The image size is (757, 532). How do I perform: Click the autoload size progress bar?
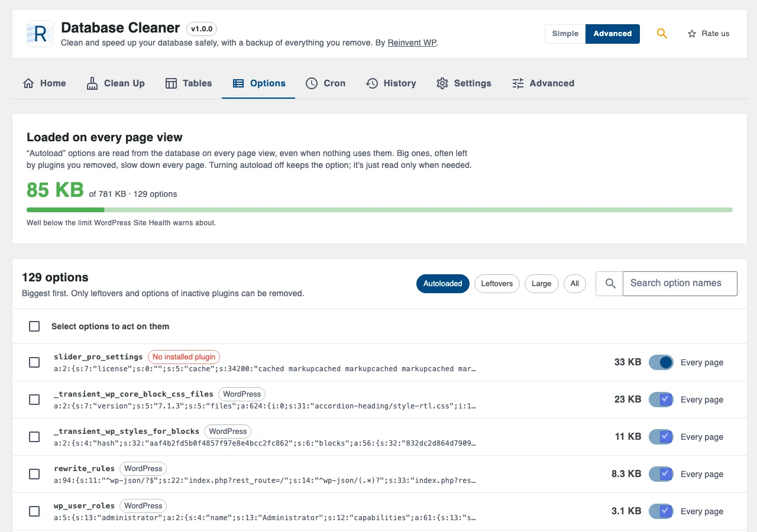click(x=380, y=210)
